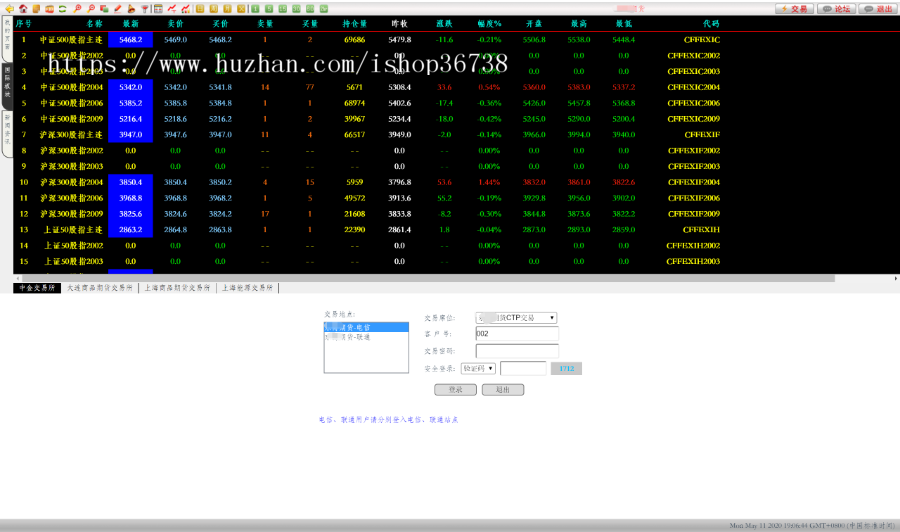Click the red pencil drawing icon
The height and width of the screenshot is (532, 900).
(x=118, y=8)
